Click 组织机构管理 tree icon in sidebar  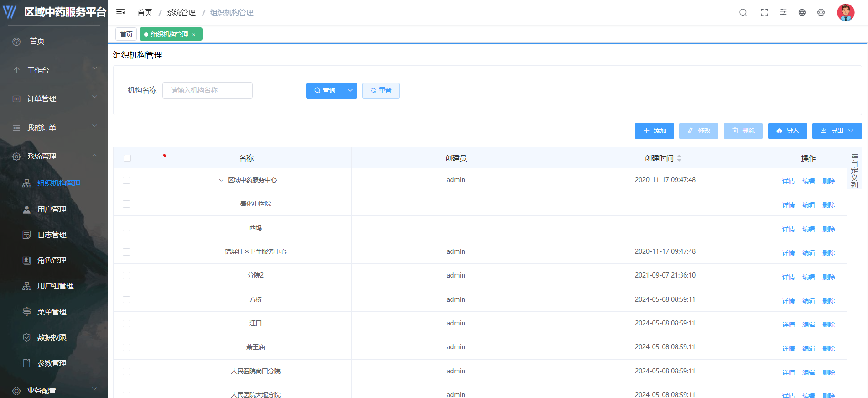pos(27,183)
